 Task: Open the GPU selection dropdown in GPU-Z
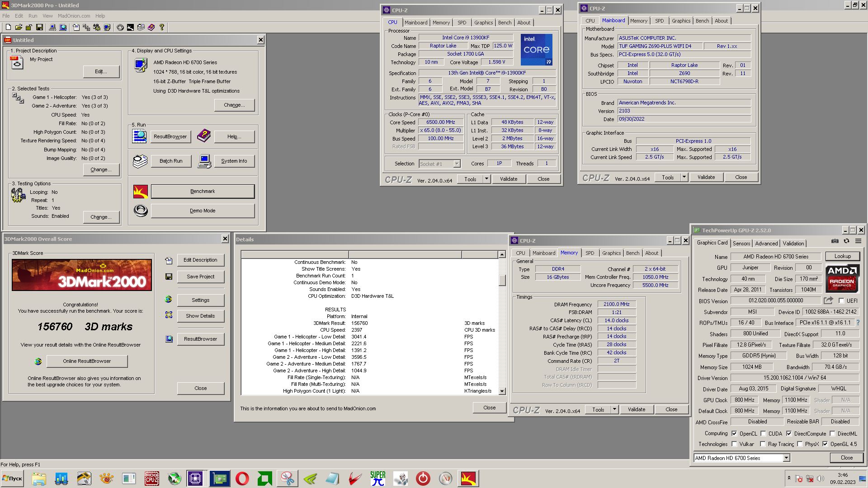786,458
